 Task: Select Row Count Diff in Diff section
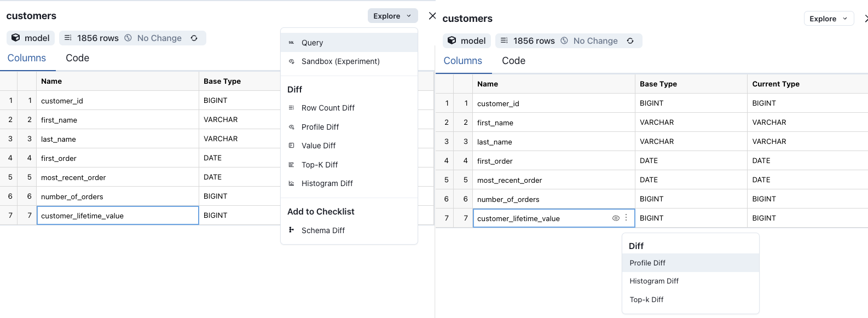(328, 108)
